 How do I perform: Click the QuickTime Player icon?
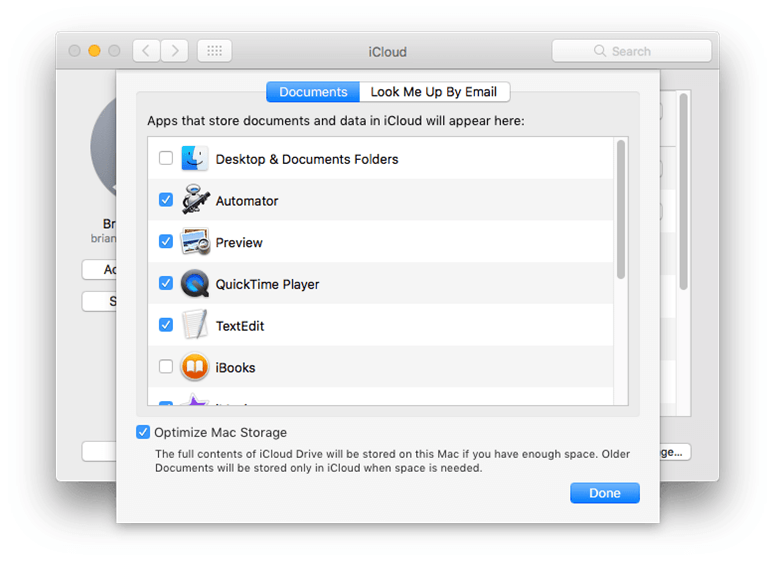[195, 283]
